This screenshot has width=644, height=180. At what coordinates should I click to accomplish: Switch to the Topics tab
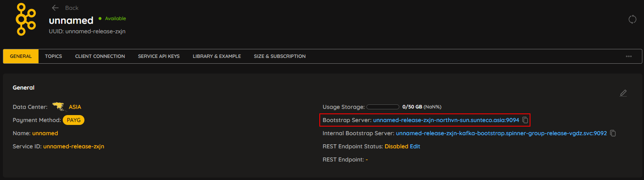(x=53, y=56)
